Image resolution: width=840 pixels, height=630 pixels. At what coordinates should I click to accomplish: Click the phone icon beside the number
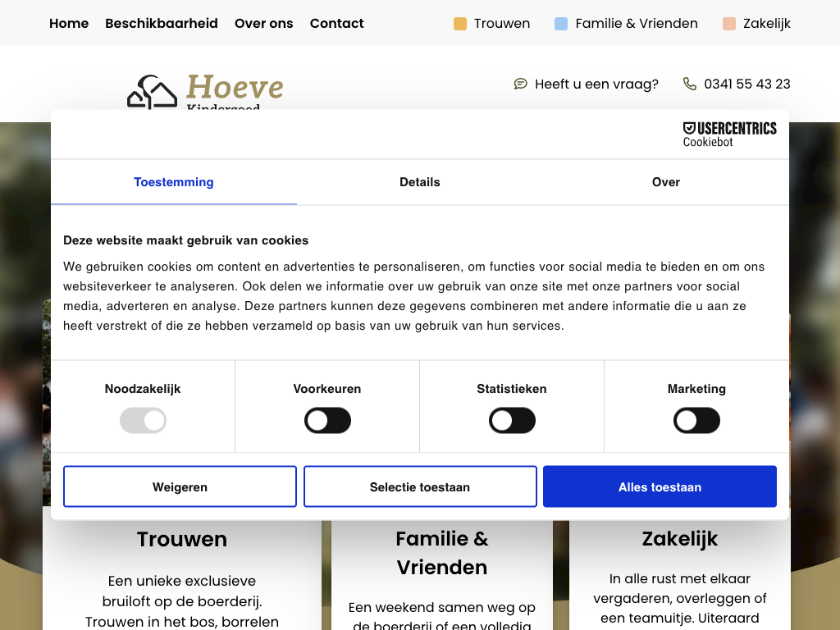click(689, 84)
